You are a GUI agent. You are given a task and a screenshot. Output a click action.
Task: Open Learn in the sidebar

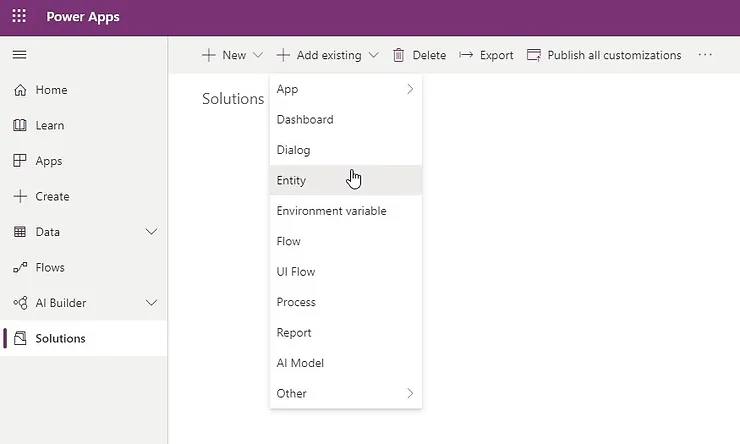(x=84, y=125)
